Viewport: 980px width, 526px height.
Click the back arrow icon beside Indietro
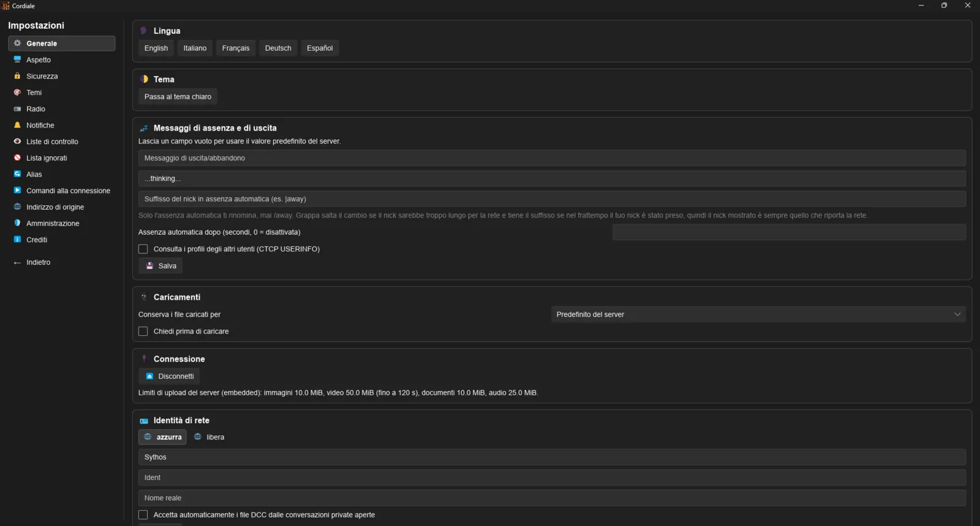point(17,262)
